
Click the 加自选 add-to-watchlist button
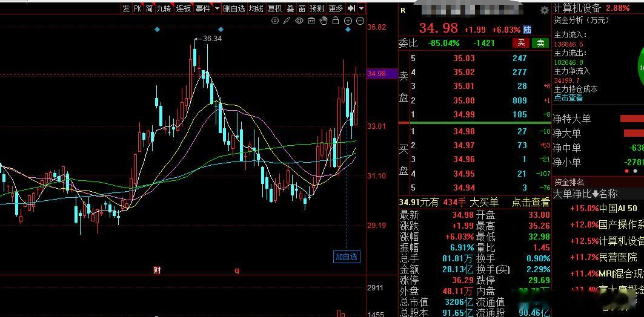tap(347, 257)
